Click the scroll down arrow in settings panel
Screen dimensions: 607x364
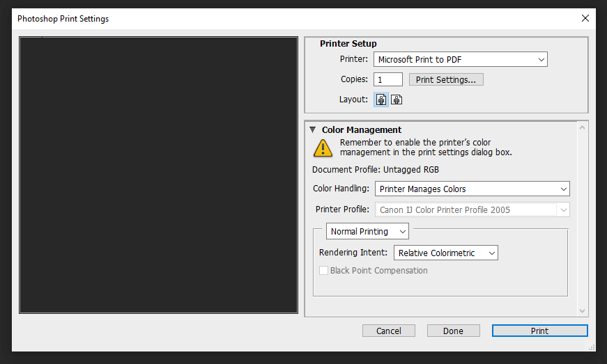click(x=582, y=311)
